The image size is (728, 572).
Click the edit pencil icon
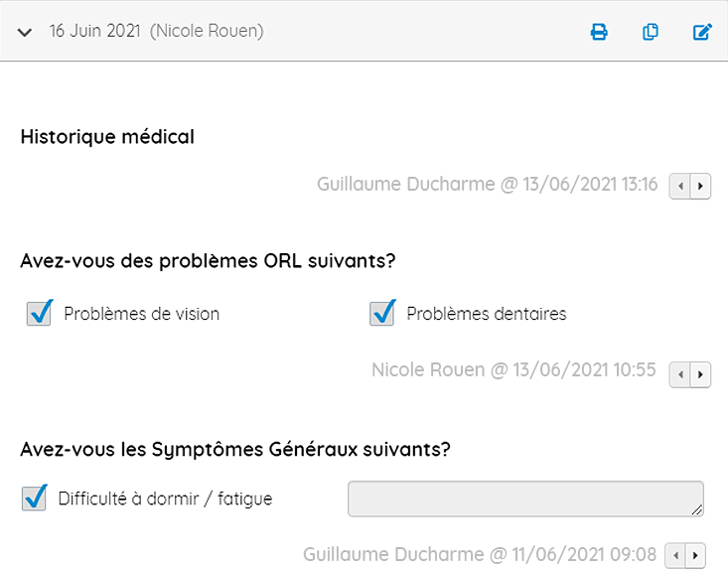tap(702, 32)
